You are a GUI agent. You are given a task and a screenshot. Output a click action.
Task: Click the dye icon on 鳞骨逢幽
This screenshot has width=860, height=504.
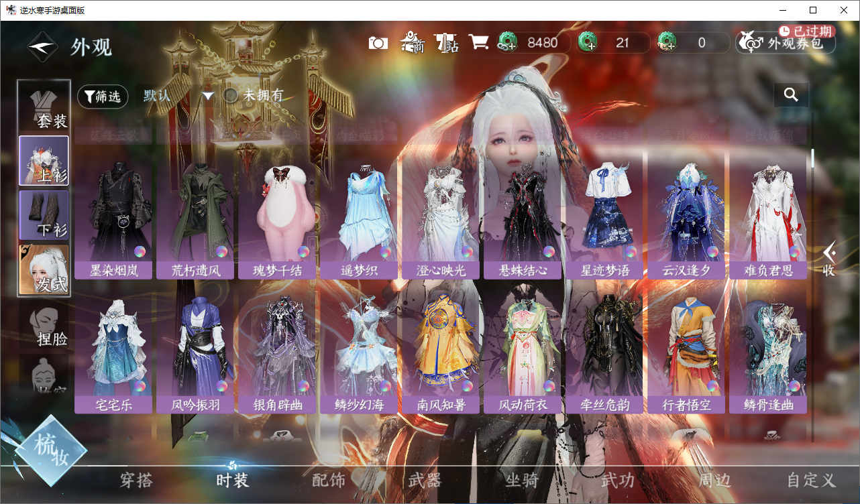[794, 386]
